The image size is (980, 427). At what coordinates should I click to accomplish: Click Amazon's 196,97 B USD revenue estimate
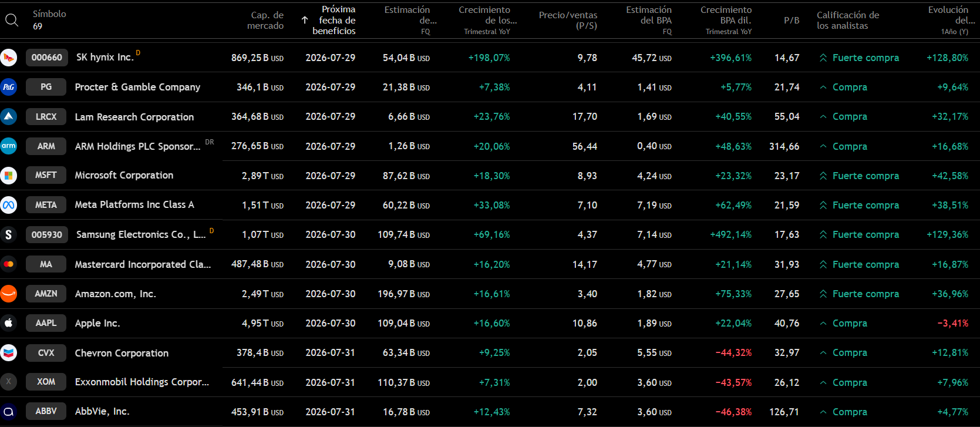[x=404, y=294]
